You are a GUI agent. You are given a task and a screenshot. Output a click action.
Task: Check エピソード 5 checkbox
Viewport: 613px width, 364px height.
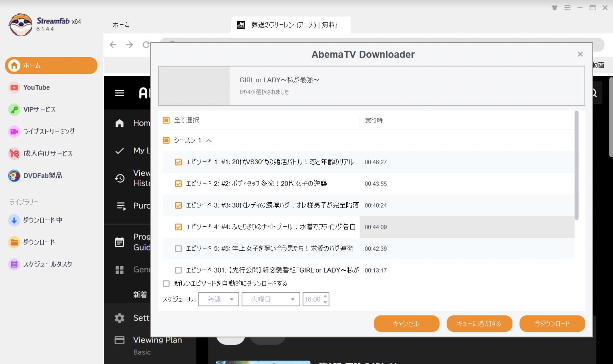[178, 249]
